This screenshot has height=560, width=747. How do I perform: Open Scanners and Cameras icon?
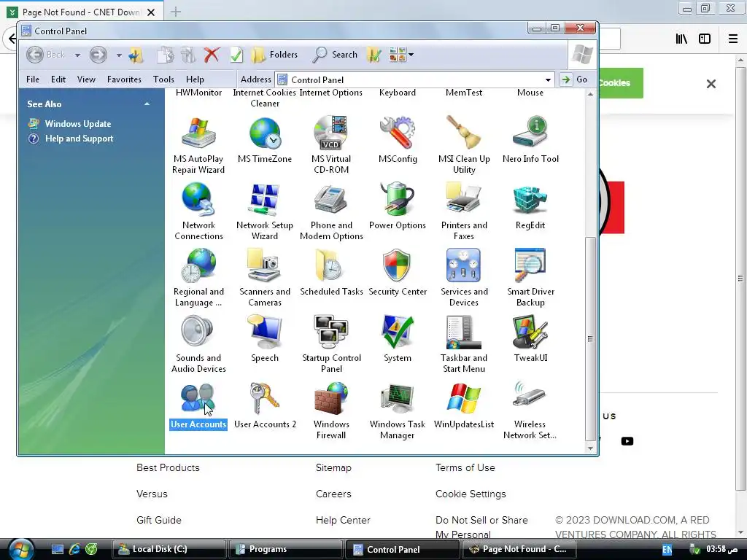coord(265,265)
